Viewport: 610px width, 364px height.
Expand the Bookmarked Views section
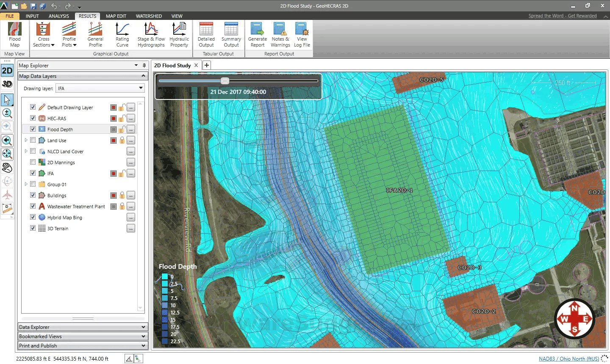[x=83, y=336]
